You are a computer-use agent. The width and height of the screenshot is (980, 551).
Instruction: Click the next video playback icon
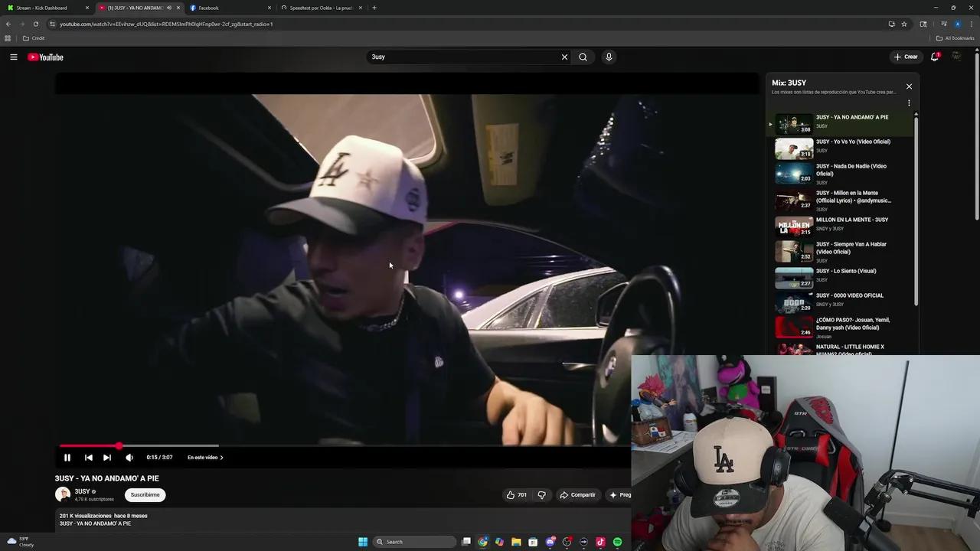click(107, 457)
